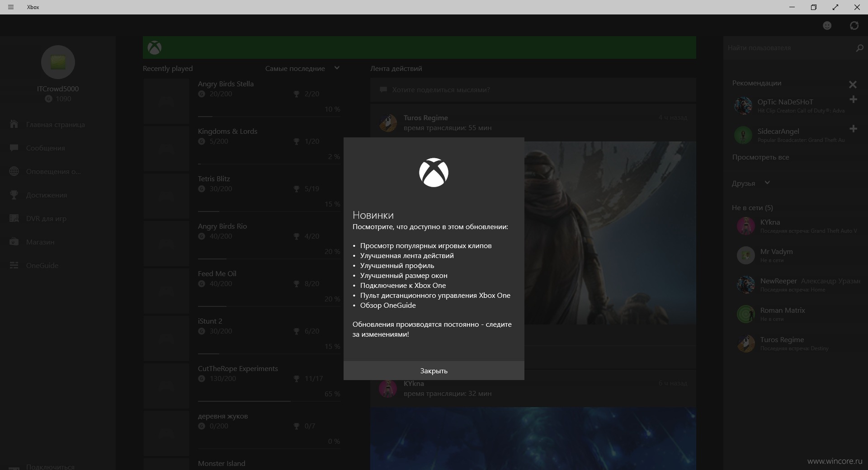Screen dimensions: 868x470
Task: Click the Хотите поделиться мыслями field
Action: click(533, 89)
